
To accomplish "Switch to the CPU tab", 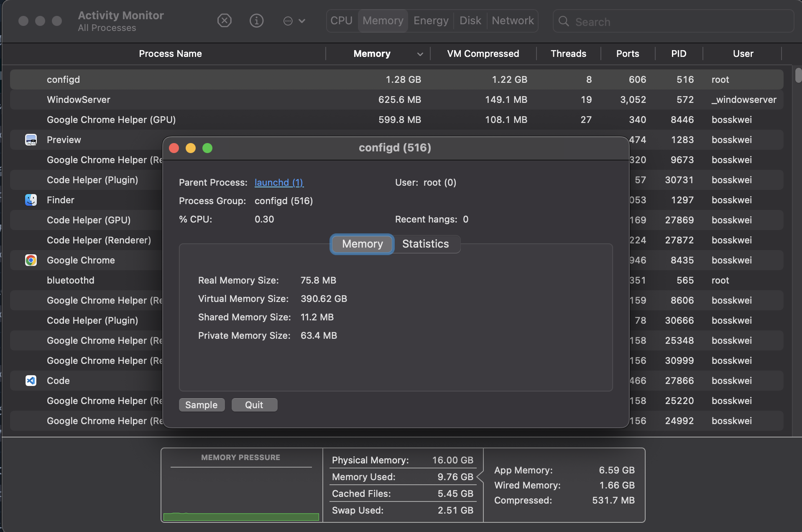I will [341, 21].
